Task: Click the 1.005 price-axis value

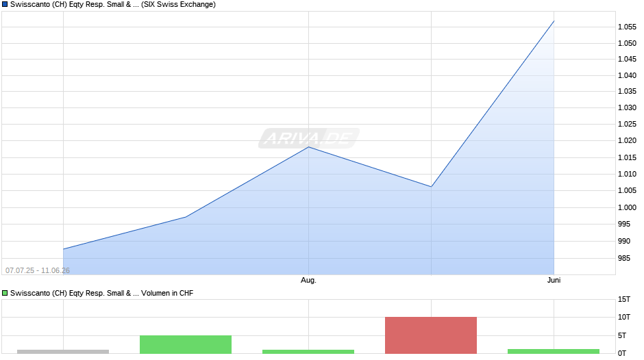Action: tap(627, 190)
